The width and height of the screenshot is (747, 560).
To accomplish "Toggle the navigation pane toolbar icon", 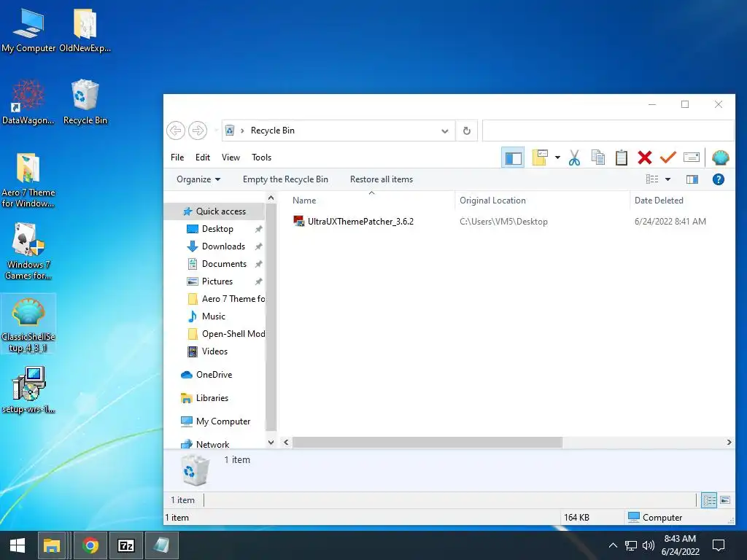I will coord(513,157).
